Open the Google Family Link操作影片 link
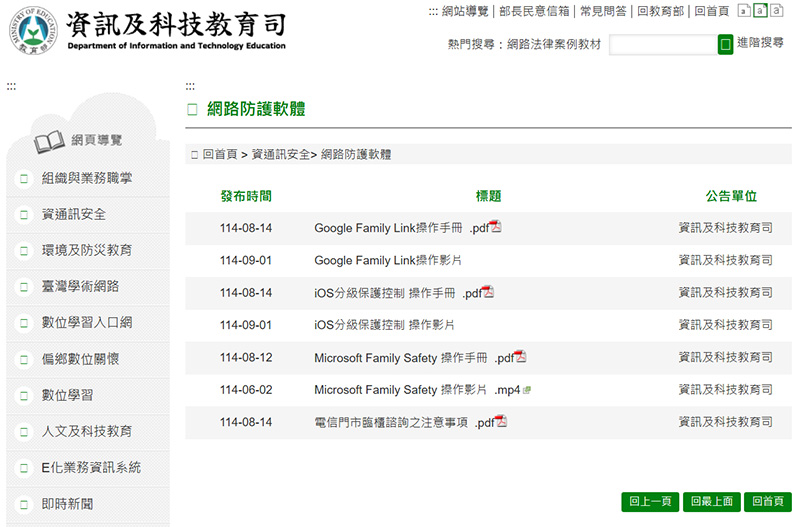Image resolution: width=800 pixels, height=527 pixels. 387,260
